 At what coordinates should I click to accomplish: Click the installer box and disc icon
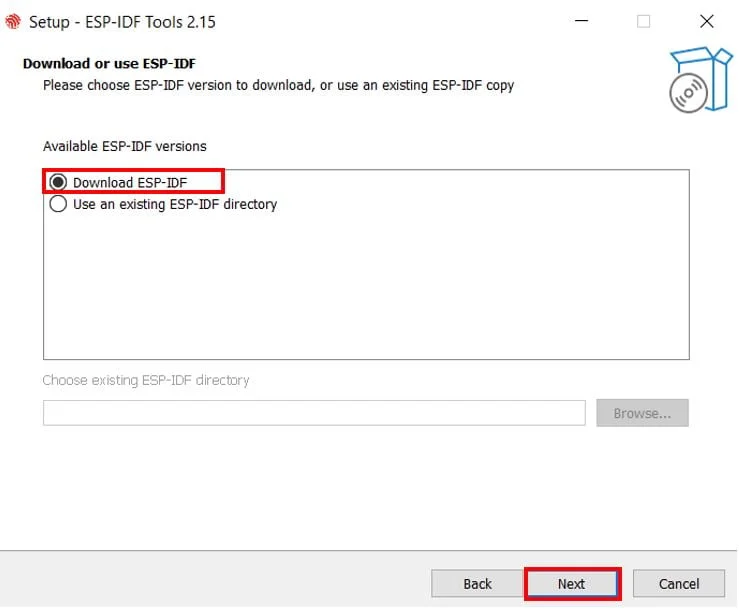[701, 80]
